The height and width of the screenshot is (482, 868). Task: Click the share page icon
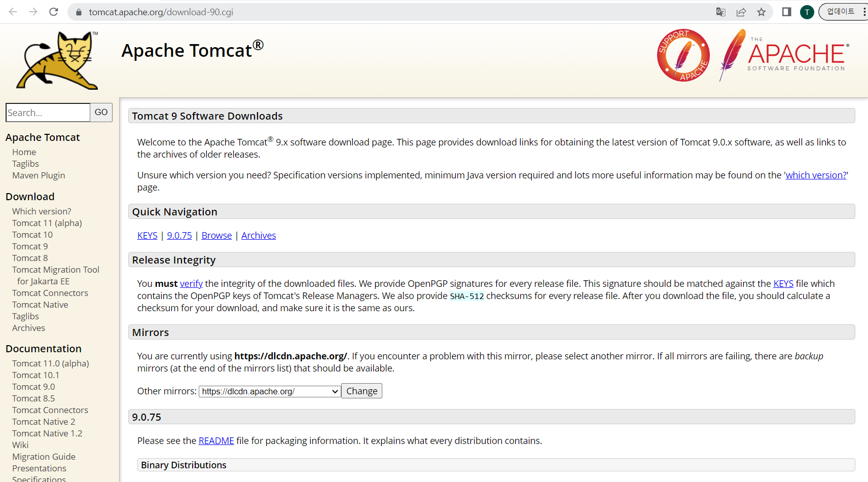(x=741, y=12)
